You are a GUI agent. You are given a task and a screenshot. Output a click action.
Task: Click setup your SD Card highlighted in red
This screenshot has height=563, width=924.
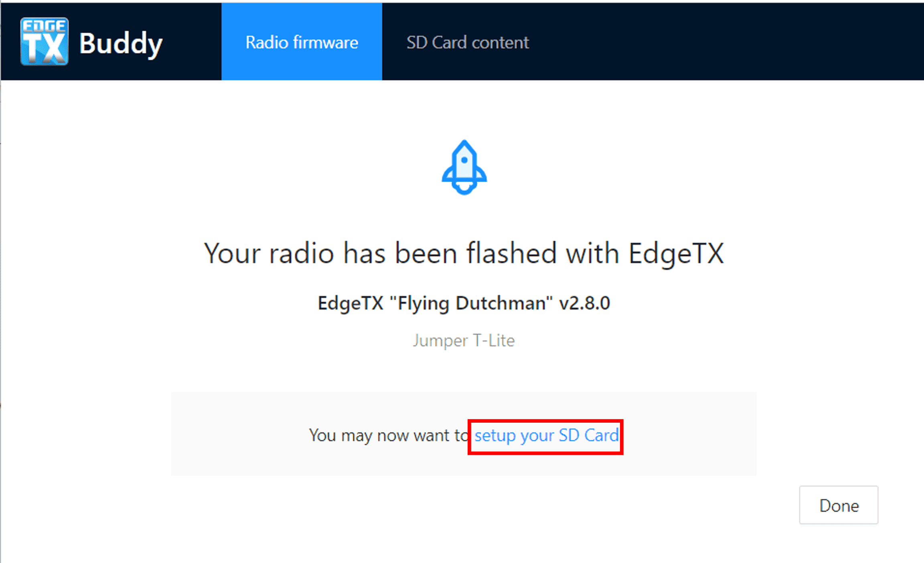coord(546,435)
